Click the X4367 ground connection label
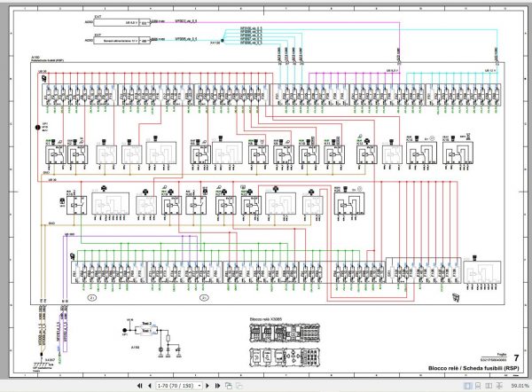The image size is (532, 392). coord(50,359)
